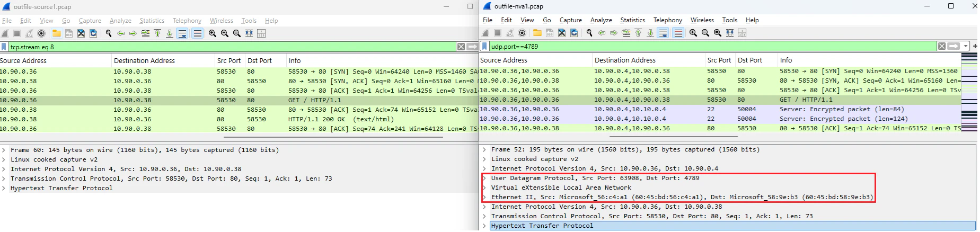
Task: Expand Transmission Control Protocol in outfile-source1
Action: click(4, 179)
